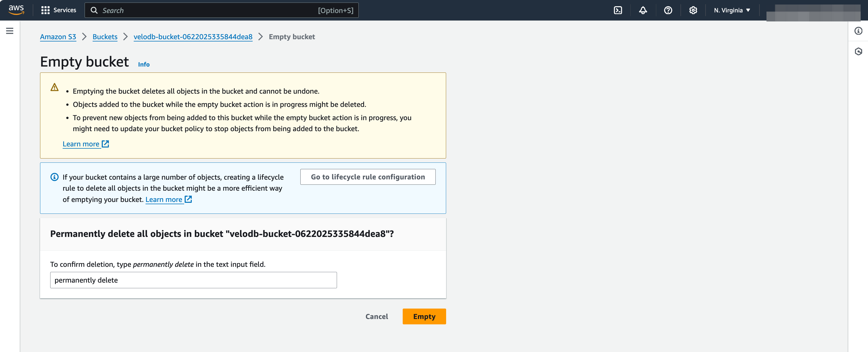868x352 pixels.
Task: Go to Amazon S3 breadcrumb
Action: click(x=58, y=36)
